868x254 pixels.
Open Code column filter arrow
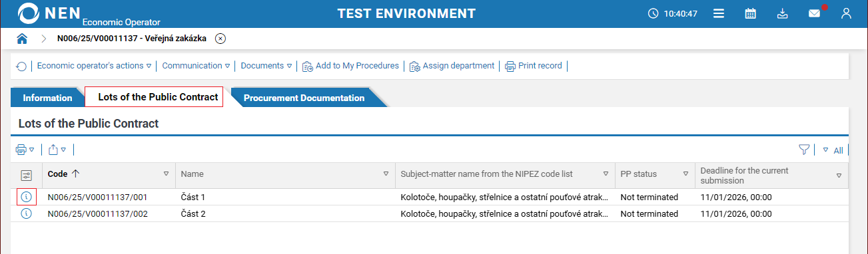click(x=167, y=174)
